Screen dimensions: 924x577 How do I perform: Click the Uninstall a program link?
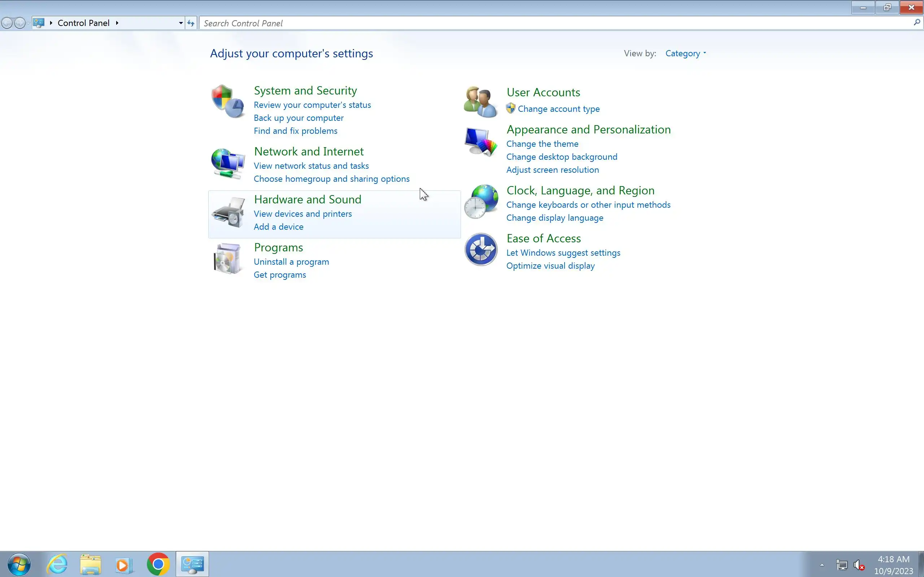tap(291, 262)
